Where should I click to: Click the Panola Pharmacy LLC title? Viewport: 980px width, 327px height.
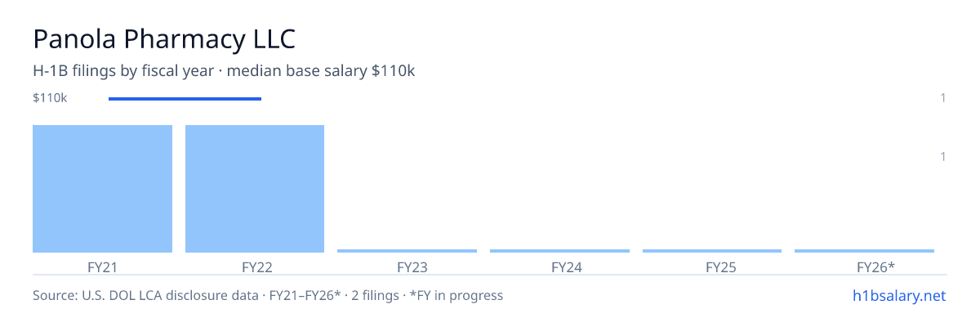coord(164,38)
